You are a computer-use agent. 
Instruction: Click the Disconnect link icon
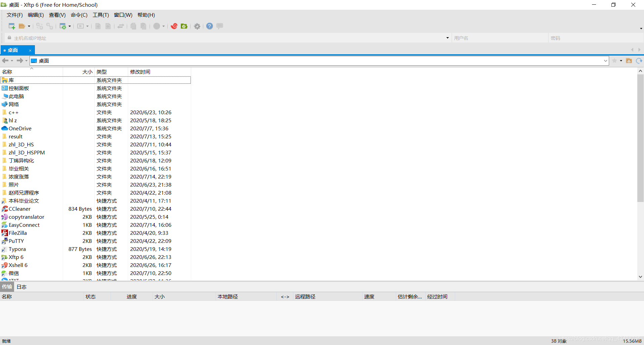(50, 26)
